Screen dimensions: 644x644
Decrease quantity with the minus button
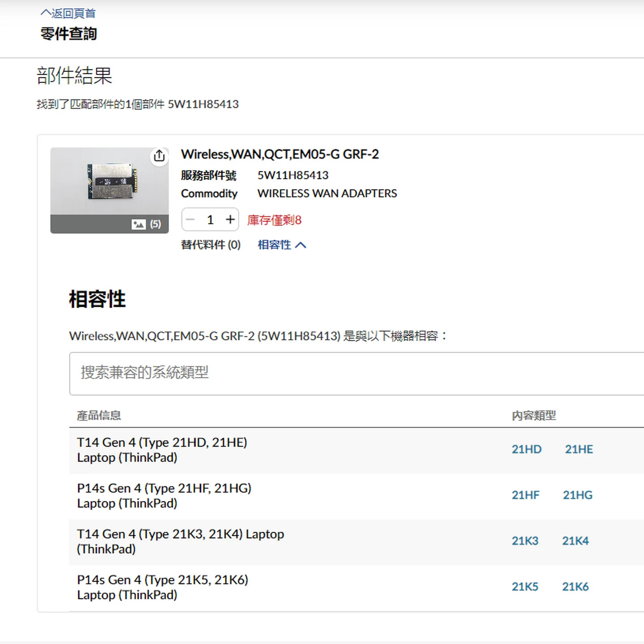[191, 220]
